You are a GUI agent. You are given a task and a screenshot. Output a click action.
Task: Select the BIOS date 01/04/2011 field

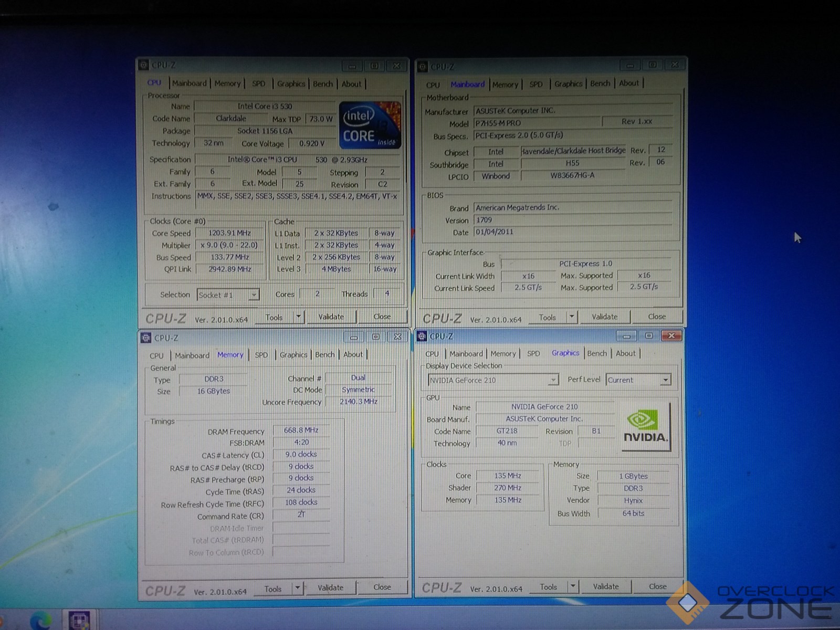(x=572, y=232)
